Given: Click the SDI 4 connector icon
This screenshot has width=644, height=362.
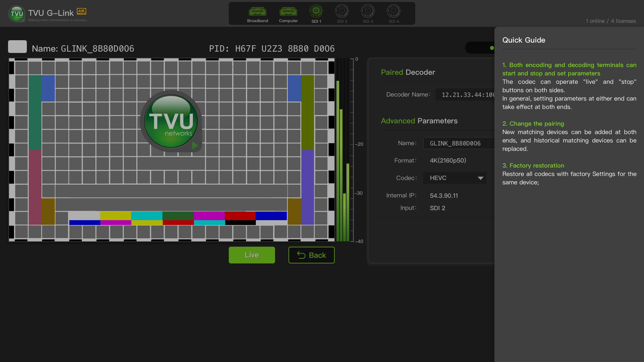Looking at the screenshot, I should pos(393,11).
